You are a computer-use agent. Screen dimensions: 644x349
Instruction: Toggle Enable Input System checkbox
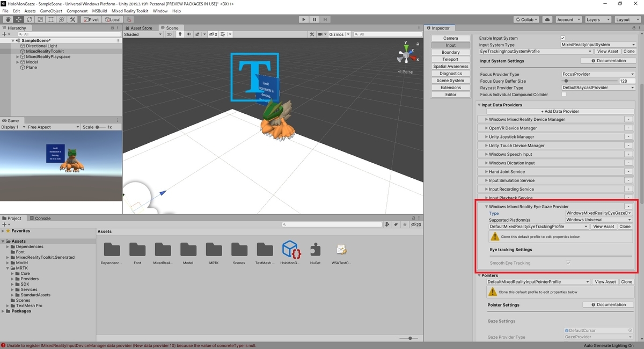click(562, 38)
